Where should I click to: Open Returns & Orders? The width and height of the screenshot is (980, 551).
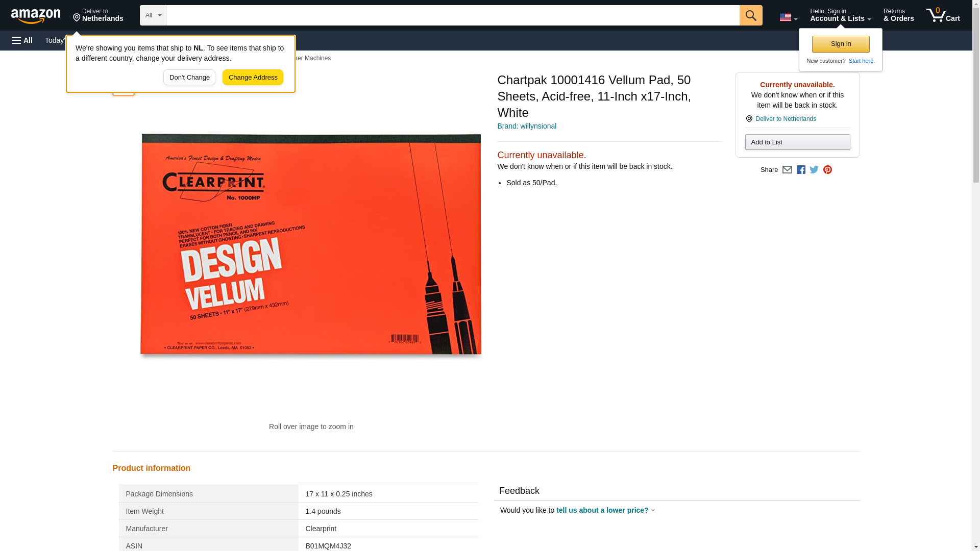coord(898,15)
